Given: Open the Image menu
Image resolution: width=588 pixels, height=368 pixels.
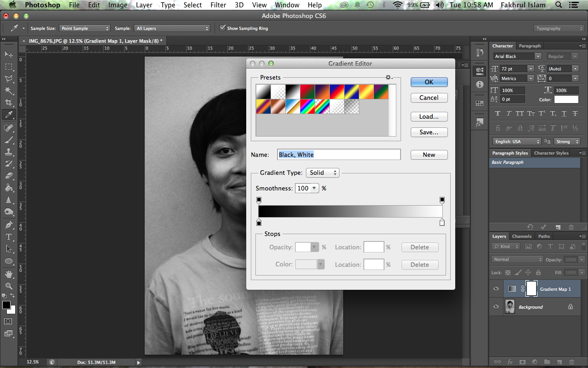Looking at the screenshot, I should click(118, 5).
